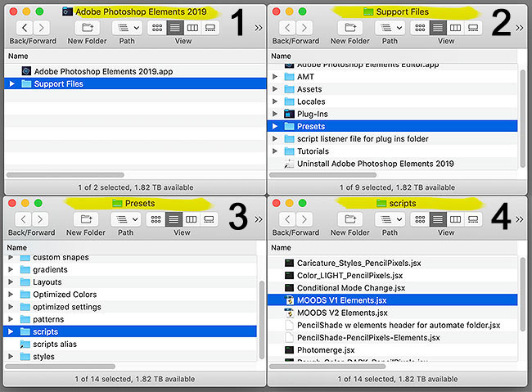
Task: Open Path dropdown in Support Files window
Action: [390, 28]
